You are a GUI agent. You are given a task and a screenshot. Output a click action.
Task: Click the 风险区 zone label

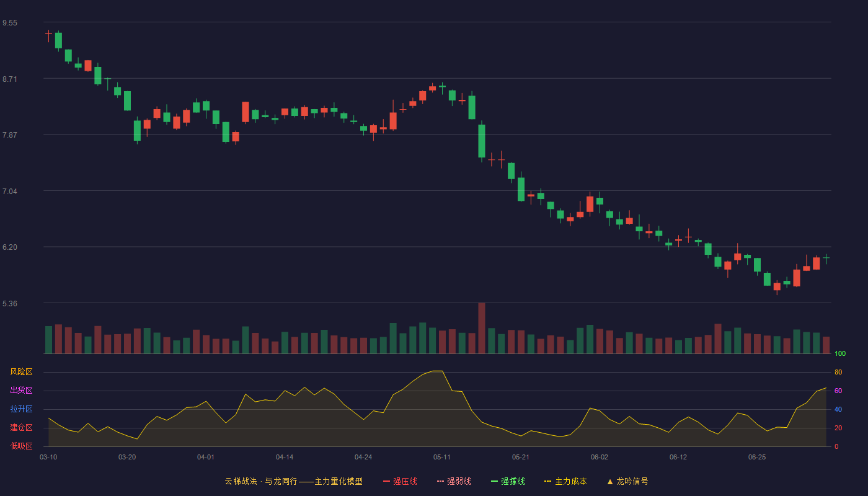pos(21,372)
